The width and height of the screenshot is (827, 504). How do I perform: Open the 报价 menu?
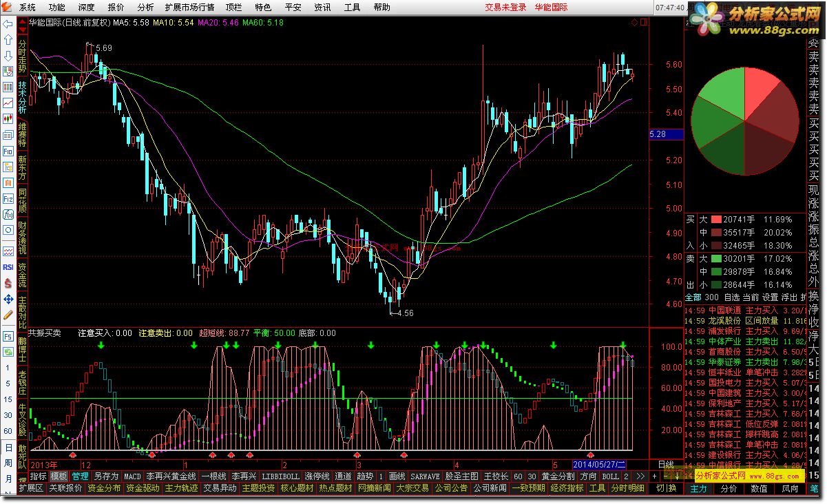[x=116, y=7]
